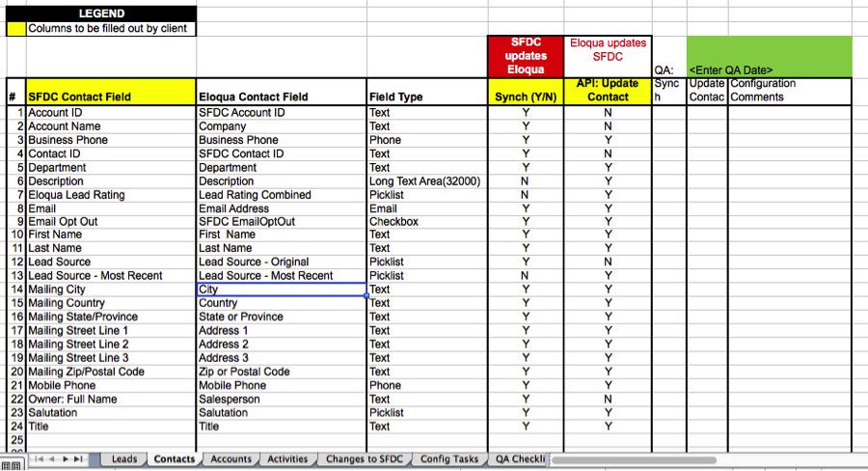This screenshot has height=471, width=868.
Task: Go to the Changes to SFDC sheet tab
Action: 365,459
